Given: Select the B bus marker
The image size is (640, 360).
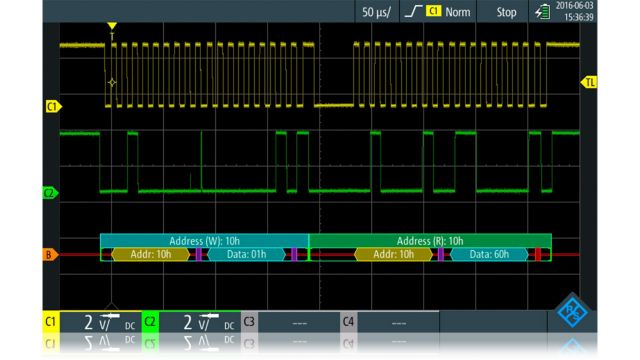Looking at the screenshot, I should pyautogui.click(x=50, y=255).
